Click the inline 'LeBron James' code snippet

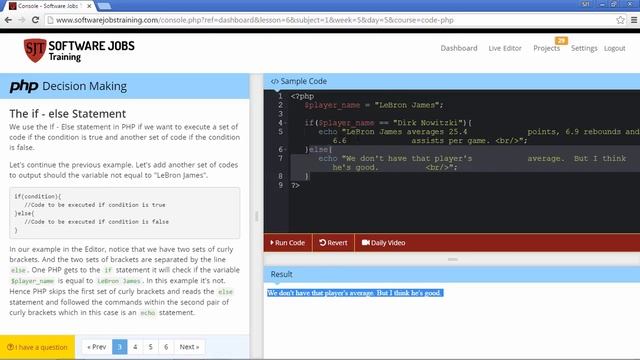(119, 281)
